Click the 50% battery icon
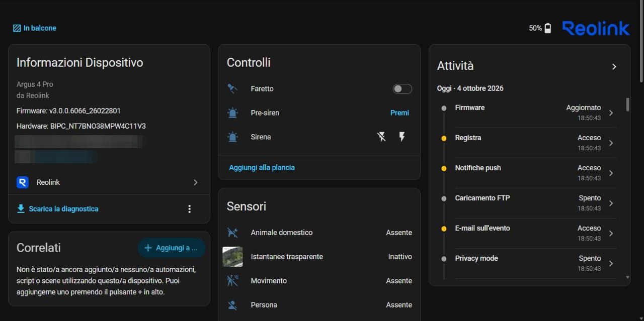 click(x=548, y=28)
